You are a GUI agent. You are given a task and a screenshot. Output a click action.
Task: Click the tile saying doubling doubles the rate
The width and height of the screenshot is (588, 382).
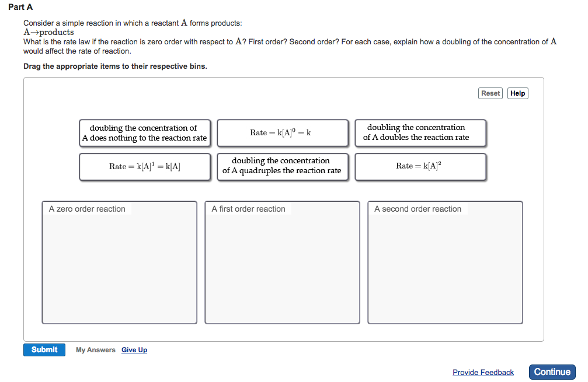(x=420, y=133)
